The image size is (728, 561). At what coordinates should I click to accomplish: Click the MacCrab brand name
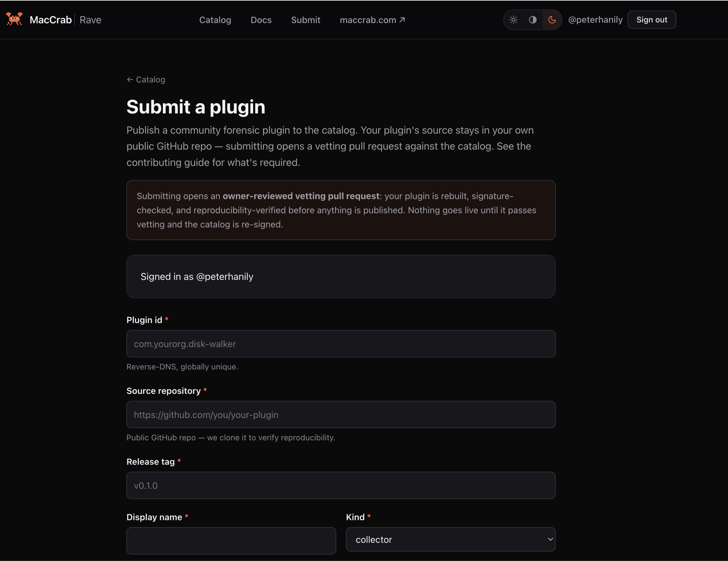point(51,20)
